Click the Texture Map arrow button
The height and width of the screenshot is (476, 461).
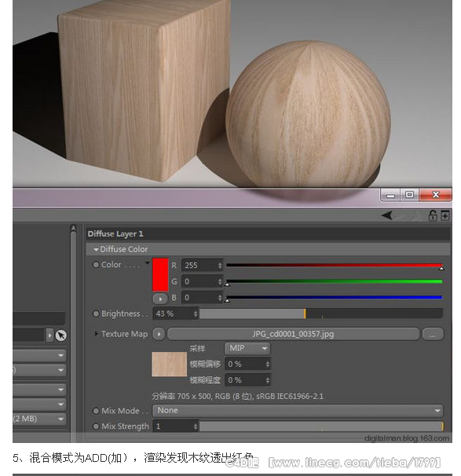(x=159, y=334)
